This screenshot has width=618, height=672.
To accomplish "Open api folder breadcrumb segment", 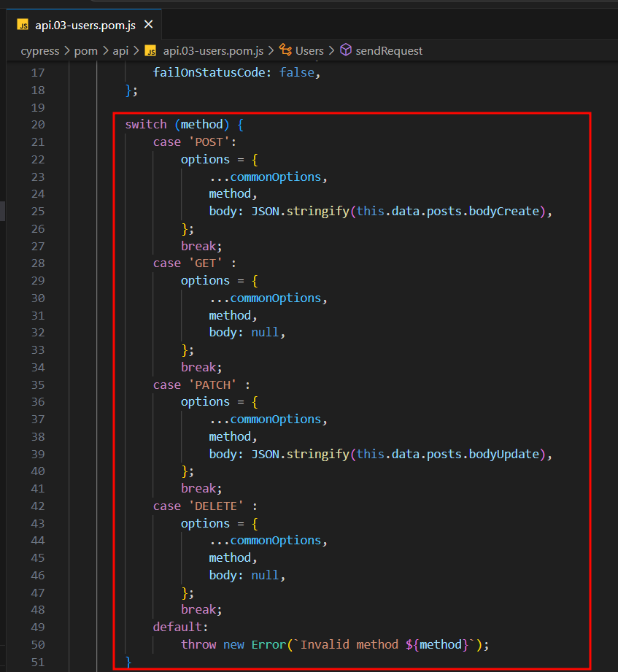I will (120, 51).
